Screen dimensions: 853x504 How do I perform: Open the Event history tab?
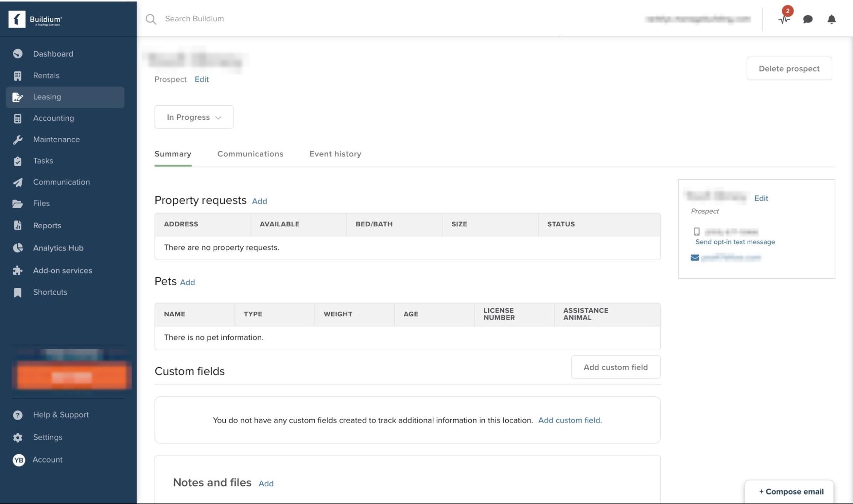[x=335, y=154]
